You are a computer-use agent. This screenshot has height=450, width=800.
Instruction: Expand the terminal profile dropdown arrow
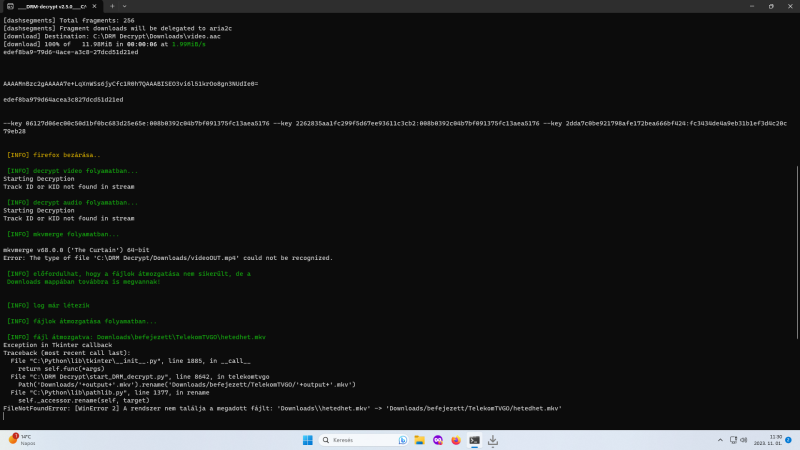pyautogui.click(x=124, y=7)
